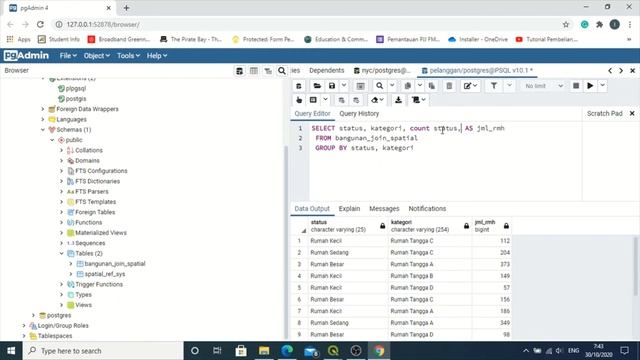
Task: Switch to the Explain tab
Action: coord(349,209)
